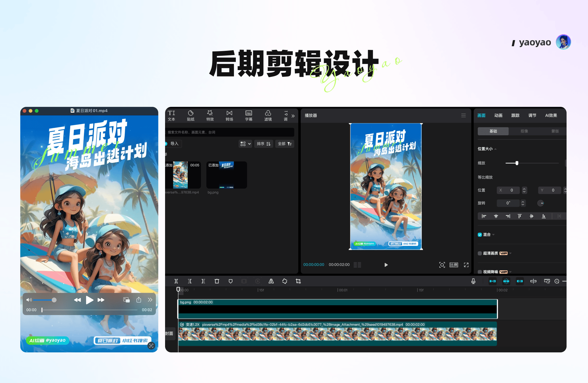Open the 贴纸 stickers panel
This screenshot has width=588, height=383.
(x=190, y=116)
